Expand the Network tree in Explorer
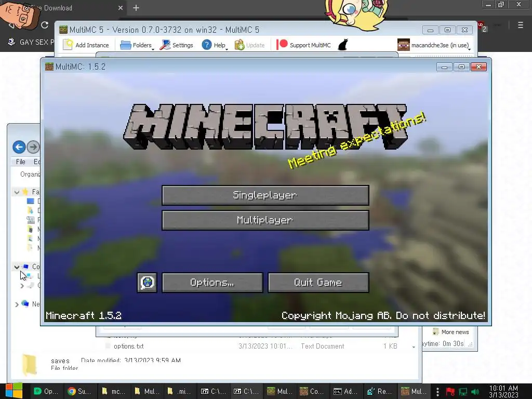The image size is (532, 399). [x=17, y=304]
